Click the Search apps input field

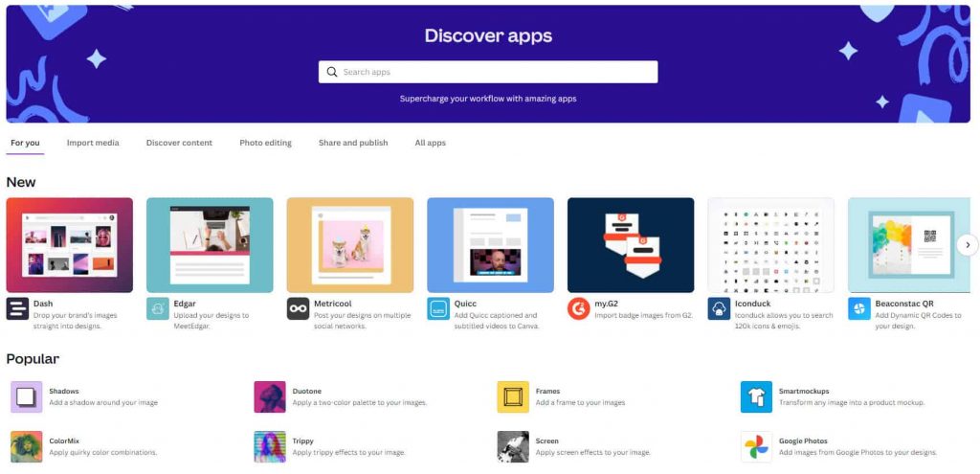click(488, 72)
